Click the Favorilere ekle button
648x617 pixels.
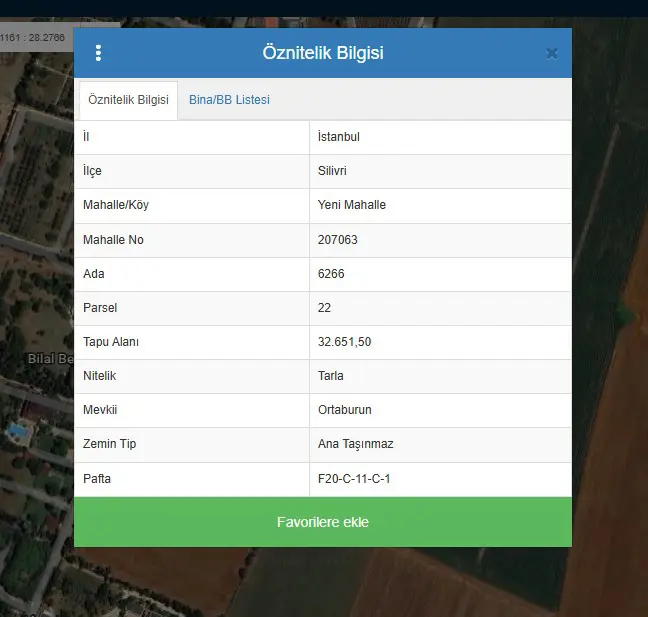click(x=323, y=522)
